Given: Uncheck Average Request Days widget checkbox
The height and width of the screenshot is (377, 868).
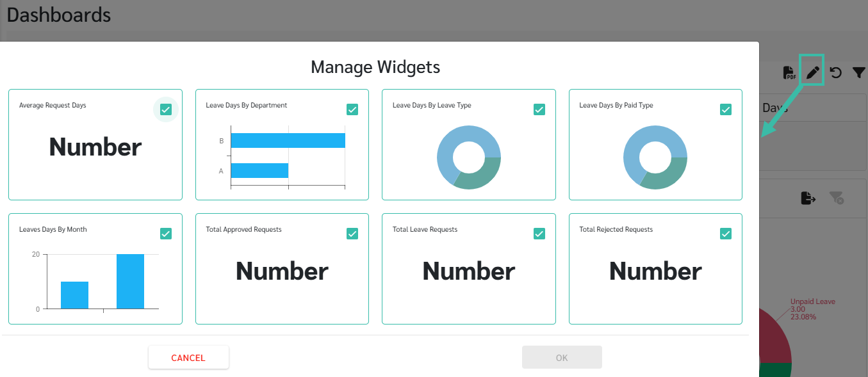Looking at the screenshot, I should click(x=166, y=109).
